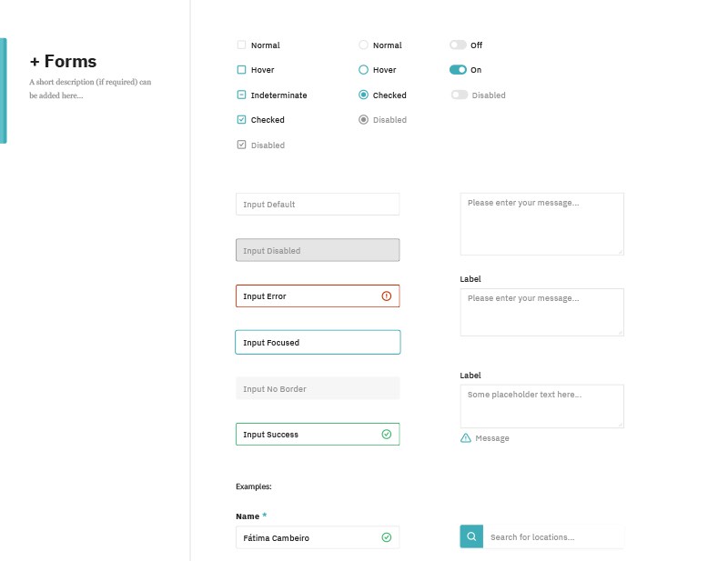Turn on the Off toggle switch
The height and width of the screenshot is (561, 728).
[x=458, y=45]
